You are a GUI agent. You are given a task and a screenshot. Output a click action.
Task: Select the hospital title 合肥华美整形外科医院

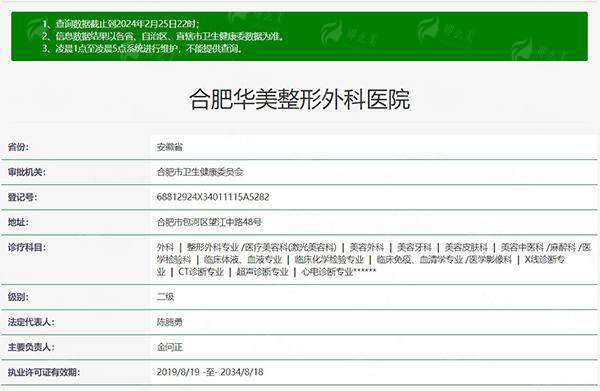pyautogui.click(x=300, y=99)
